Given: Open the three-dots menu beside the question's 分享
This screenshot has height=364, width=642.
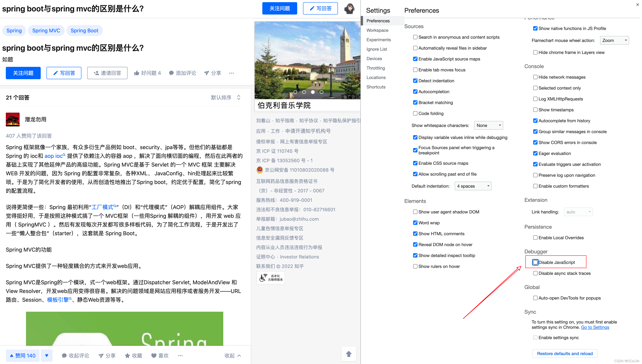Looking at the screenshot, I should 231,73.
